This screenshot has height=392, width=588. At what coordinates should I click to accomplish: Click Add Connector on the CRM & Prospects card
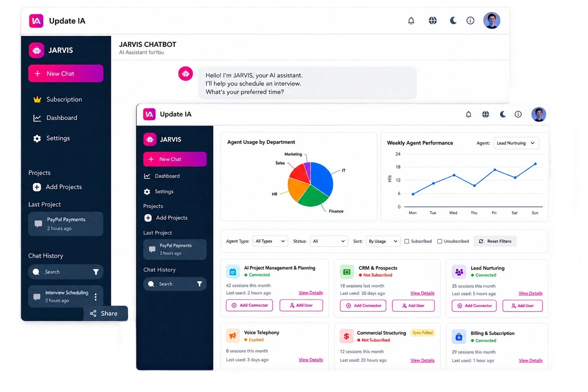(363, 306)
